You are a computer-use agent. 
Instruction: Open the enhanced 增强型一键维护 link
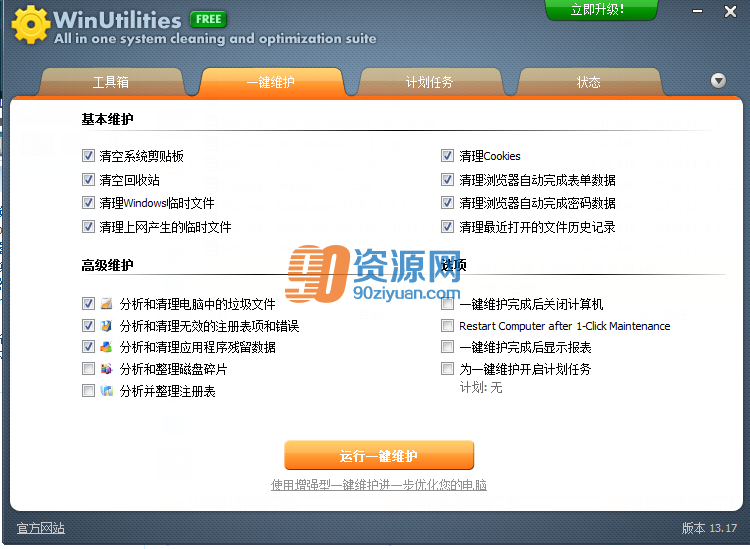pos(379,485)
